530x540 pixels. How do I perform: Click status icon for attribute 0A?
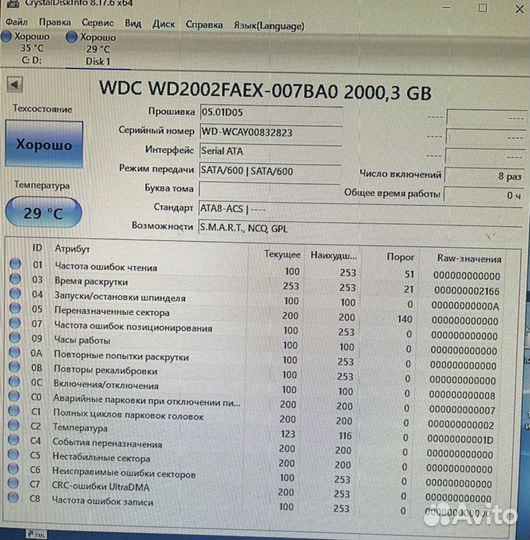[14, 352]
